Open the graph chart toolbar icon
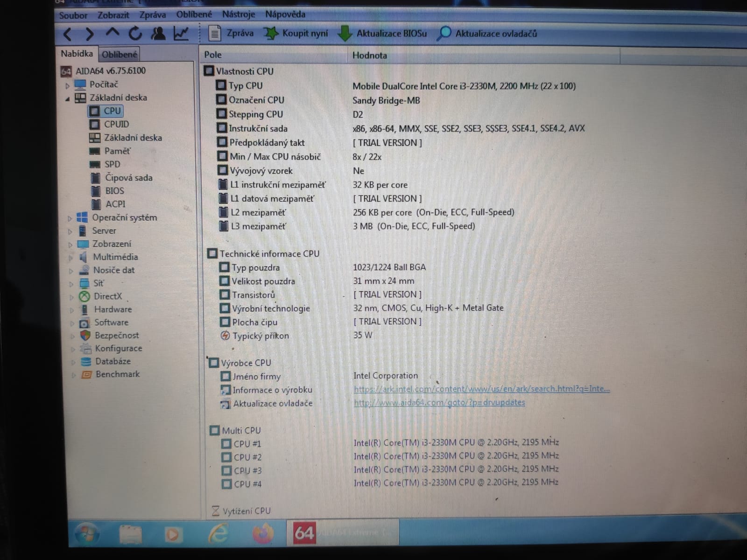The width and height of the screenshot is (747, 560). pos(181,34)
